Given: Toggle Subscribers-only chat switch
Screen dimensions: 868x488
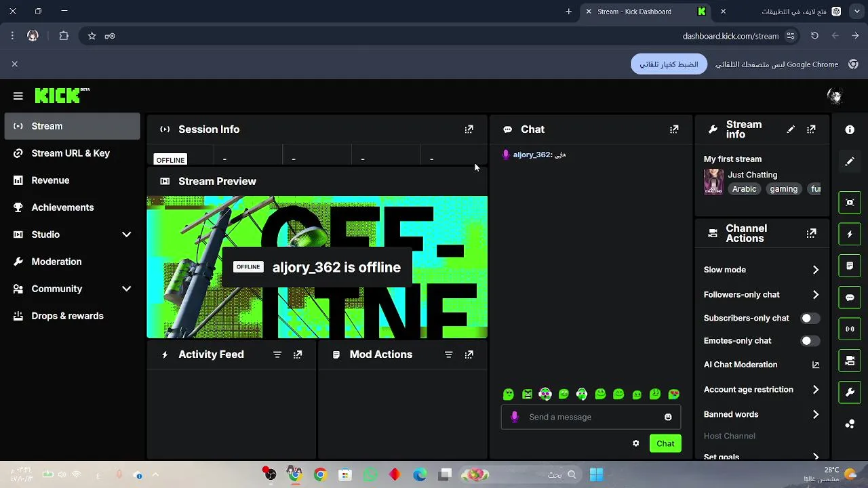Looking at the screenshot, I should [810, 318].
